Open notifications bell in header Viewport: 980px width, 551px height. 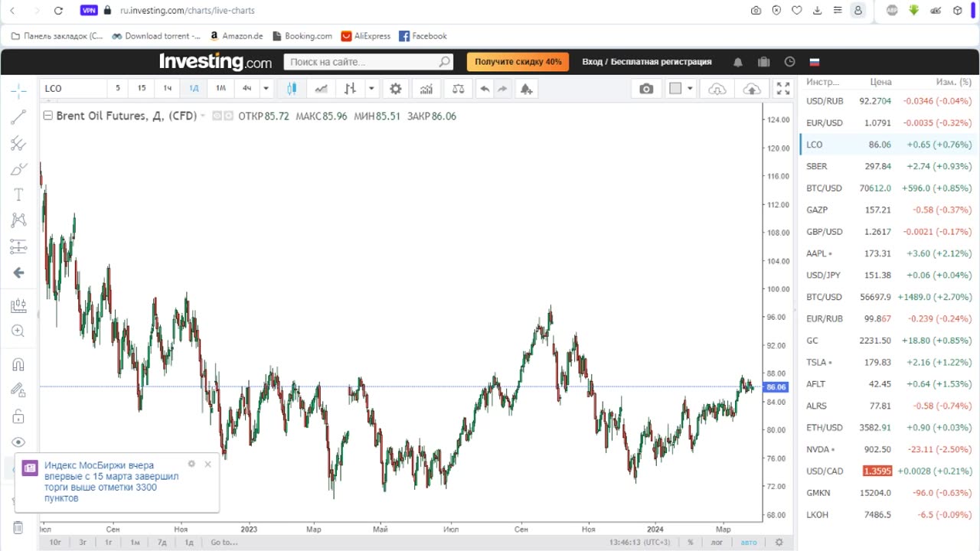click(x=738, y=62)
